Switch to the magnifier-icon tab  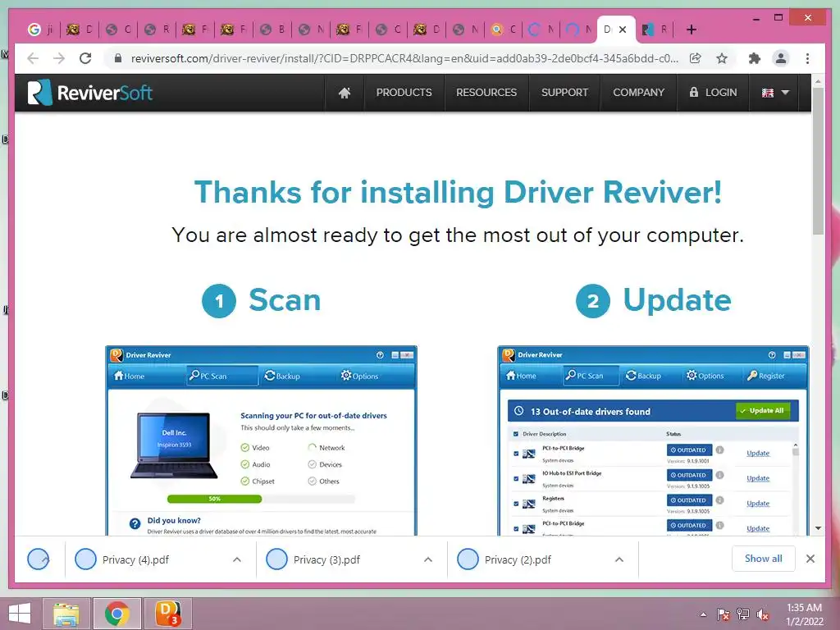click(x=503, y=30)
